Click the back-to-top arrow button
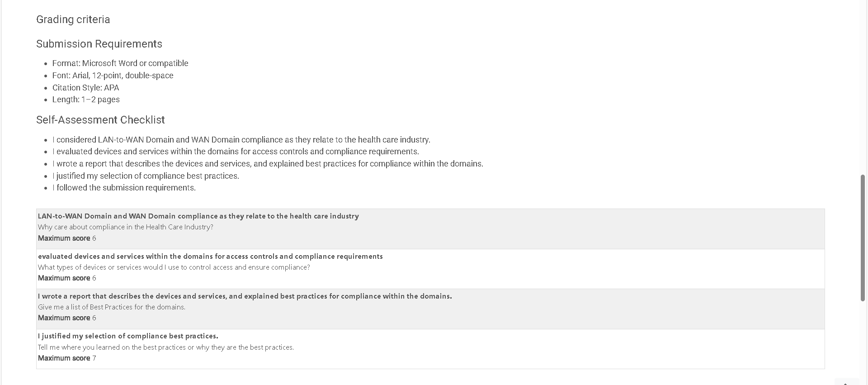The image size is (868, 385). point(846,382)
